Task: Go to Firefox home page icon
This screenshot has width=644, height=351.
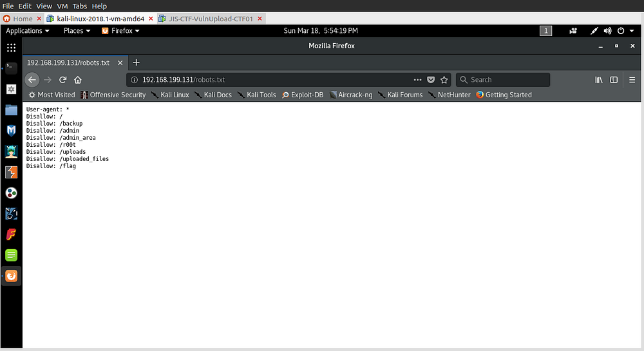Action: (x=77, y=80)
